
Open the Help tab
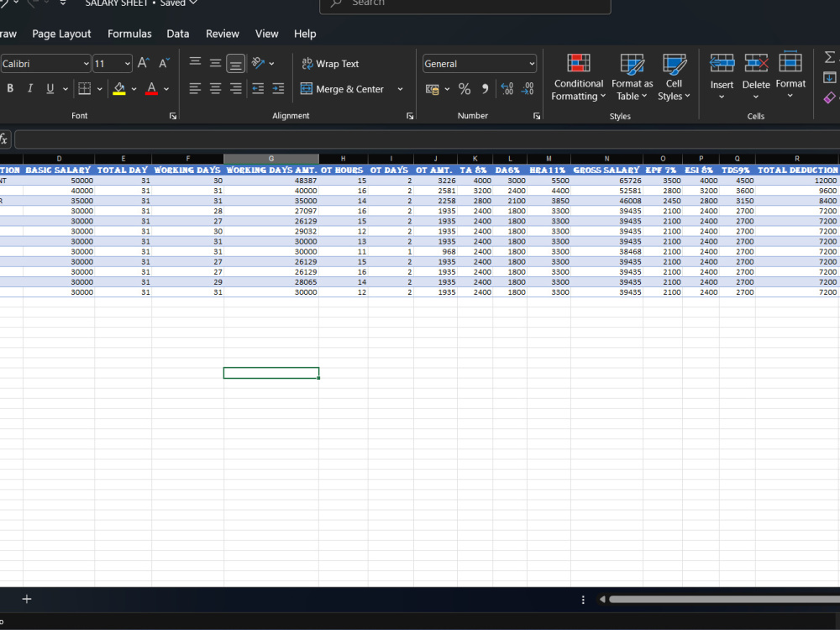click(x=305, y=34)
